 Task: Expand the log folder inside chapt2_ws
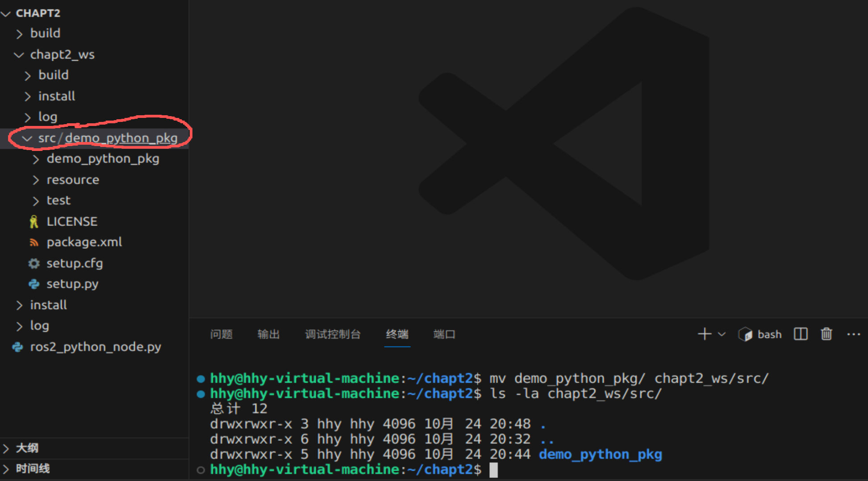click(28, 117)
